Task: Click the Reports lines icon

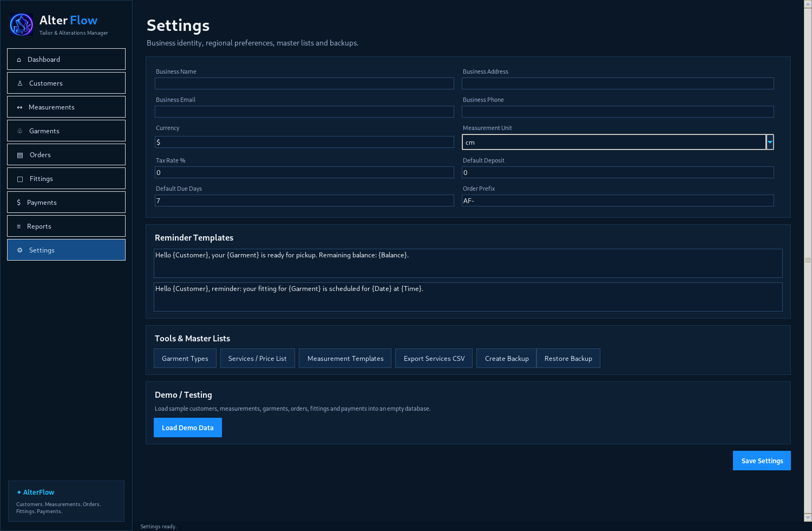Action: coord(19,226)
